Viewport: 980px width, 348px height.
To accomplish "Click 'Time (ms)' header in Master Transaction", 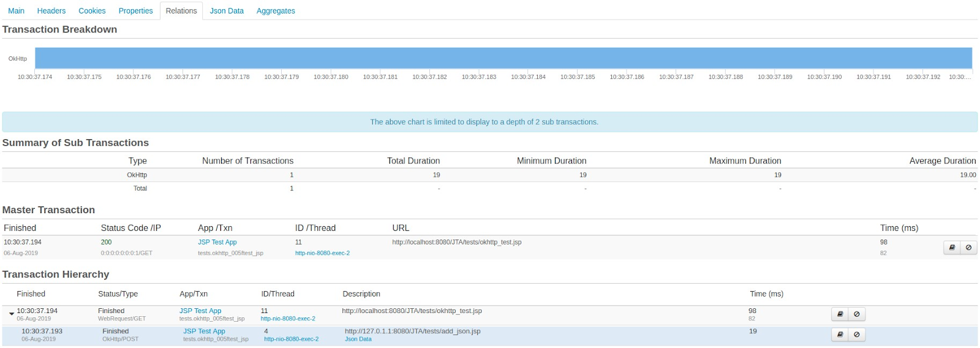I will coord(899,228).
